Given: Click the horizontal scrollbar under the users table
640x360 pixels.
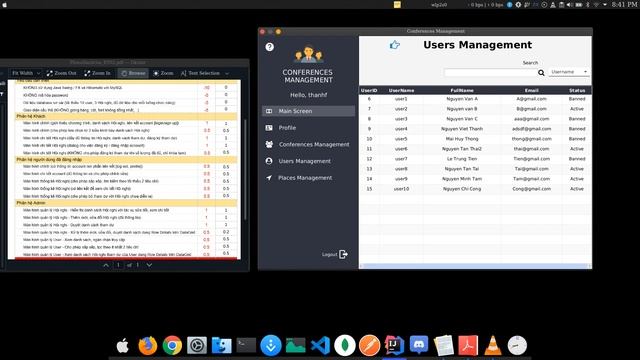Looking at the screenshot, I should click(475, 266).
